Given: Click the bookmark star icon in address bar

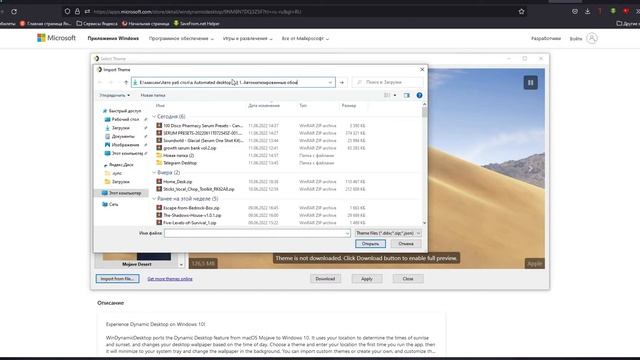Looking at the screenshot, I should coord(521,12).
